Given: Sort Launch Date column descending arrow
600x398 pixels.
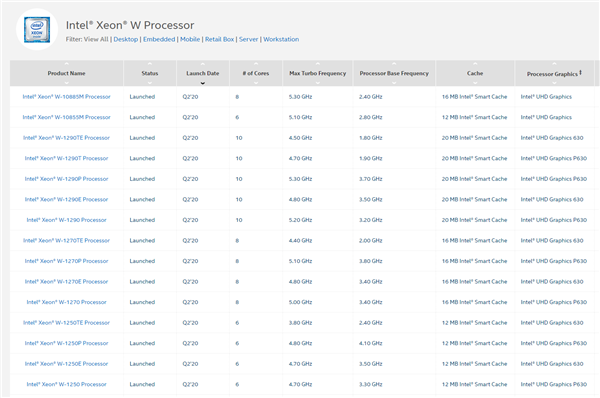Looking at the screenshot, I should [203, 83].
